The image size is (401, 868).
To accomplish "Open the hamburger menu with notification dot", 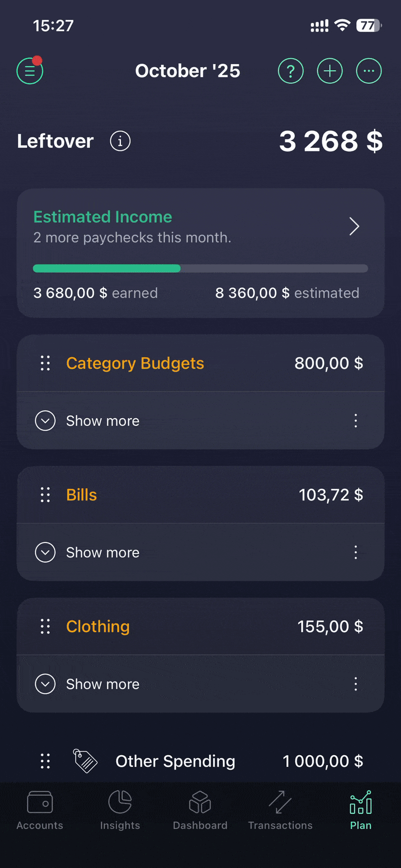I will [x=30, y=71].
